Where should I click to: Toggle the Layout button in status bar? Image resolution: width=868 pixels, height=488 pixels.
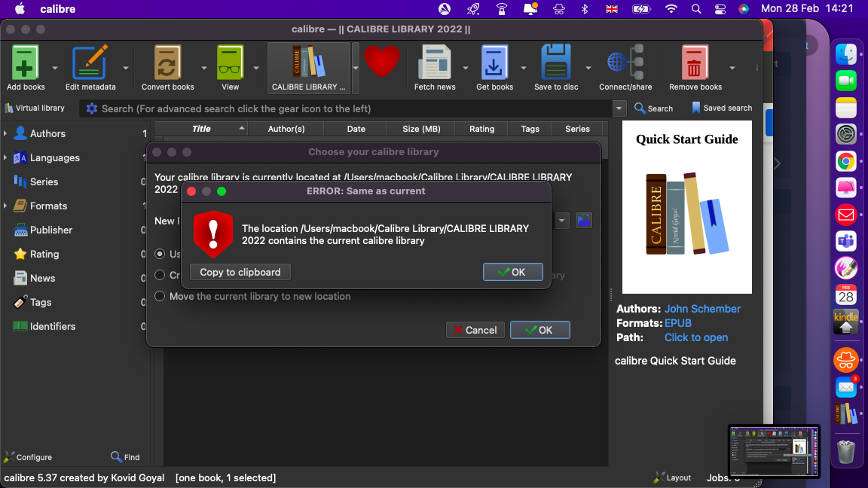tap(672, 477)
